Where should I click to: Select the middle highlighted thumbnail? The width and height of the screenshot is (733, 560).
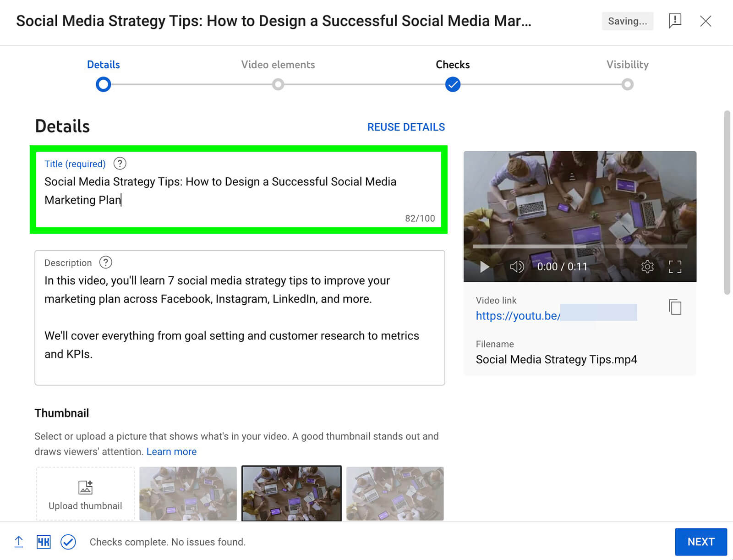tap(291, 494)
